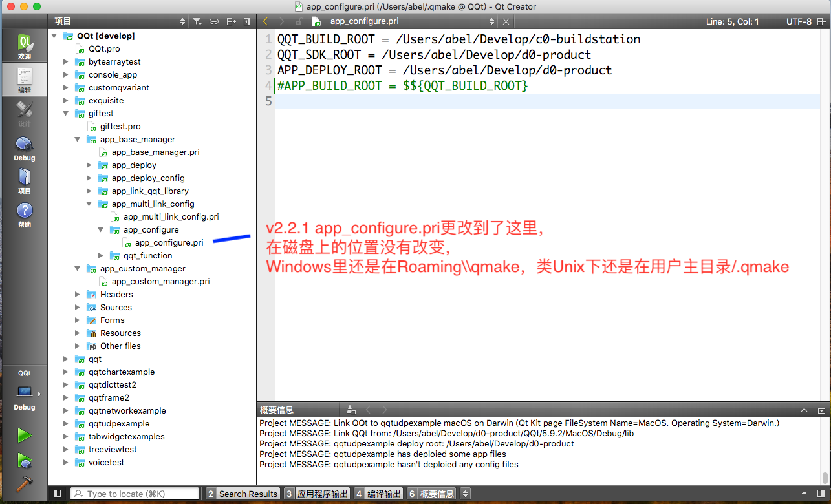
Task: Start debugging with Run-Debug button
Action: [x=24, y=461]
